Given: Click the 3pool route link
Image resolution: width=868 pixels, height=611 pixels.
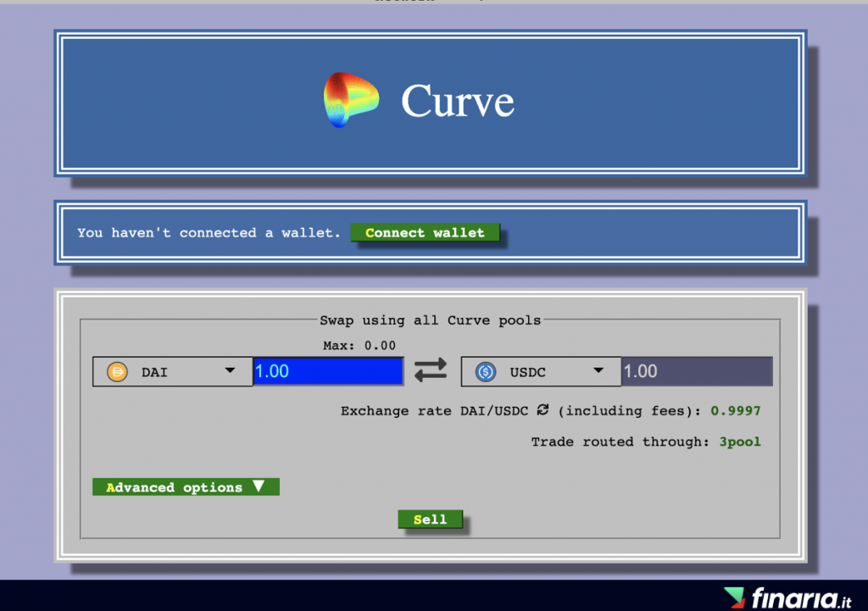Looking at the screenshot, I should [739, 442].
